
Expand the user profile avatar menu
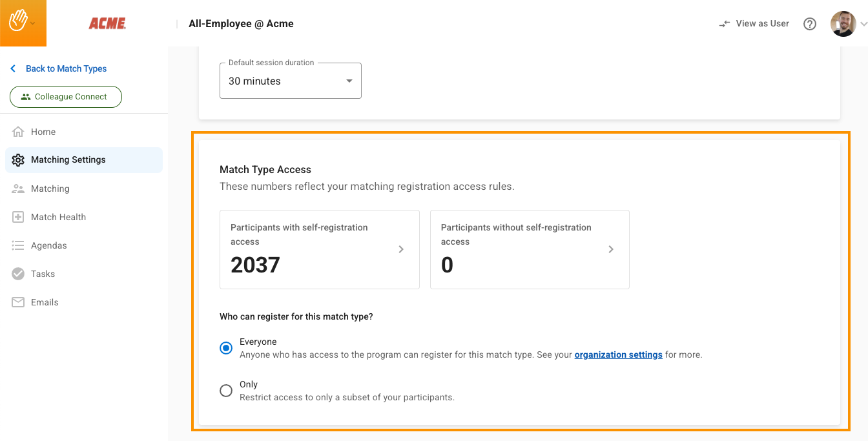click(843, 24)
